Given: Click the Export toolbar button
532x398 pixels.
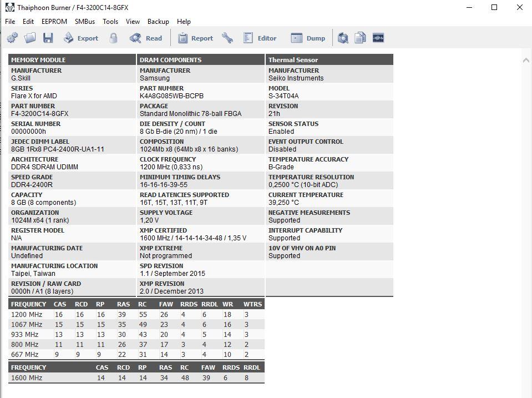Looking at the screenshot, I should click(81, 38).
